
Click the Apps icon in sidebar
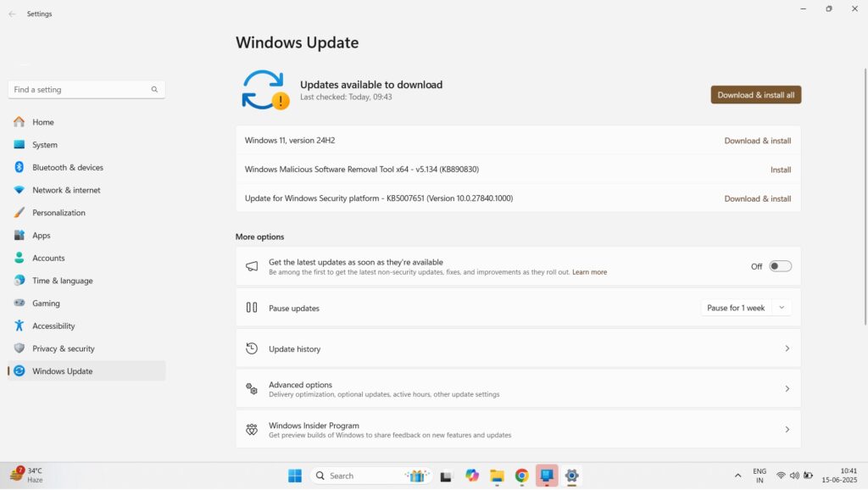pyautogui.click(x=19, y=236)
